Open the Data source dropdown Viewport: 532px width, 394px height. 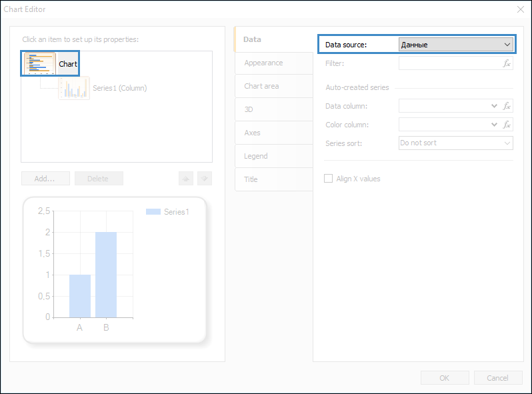coord(456,45)
